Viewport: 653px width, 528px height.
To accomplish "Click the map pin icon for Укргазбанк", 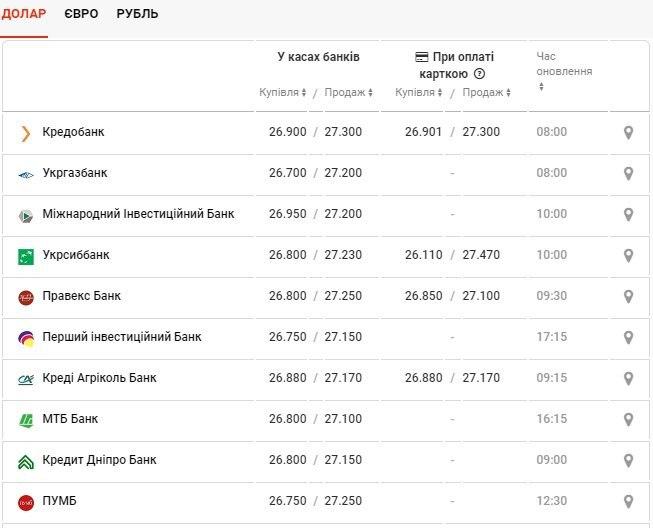I will click(x=628, y=173).
